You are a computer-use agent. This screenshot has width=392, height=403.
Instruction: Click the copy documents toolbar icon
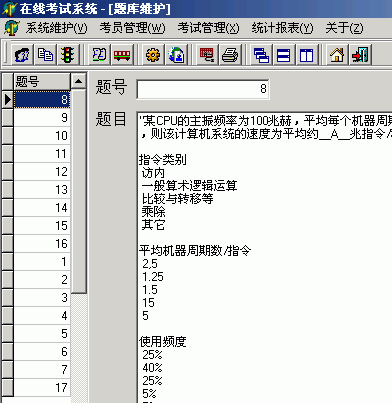(45, 54)
